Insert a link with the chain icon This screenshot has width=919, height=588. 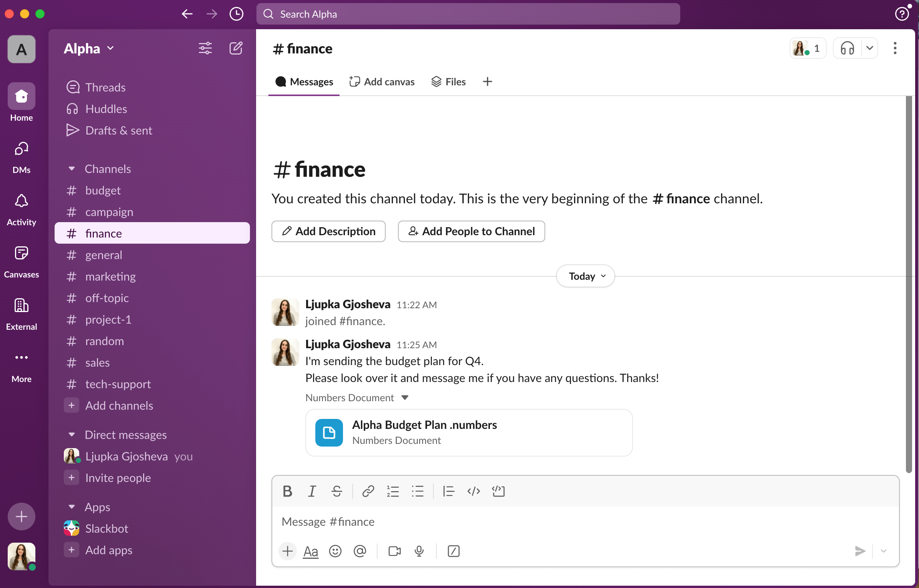(x=368, y=491)
